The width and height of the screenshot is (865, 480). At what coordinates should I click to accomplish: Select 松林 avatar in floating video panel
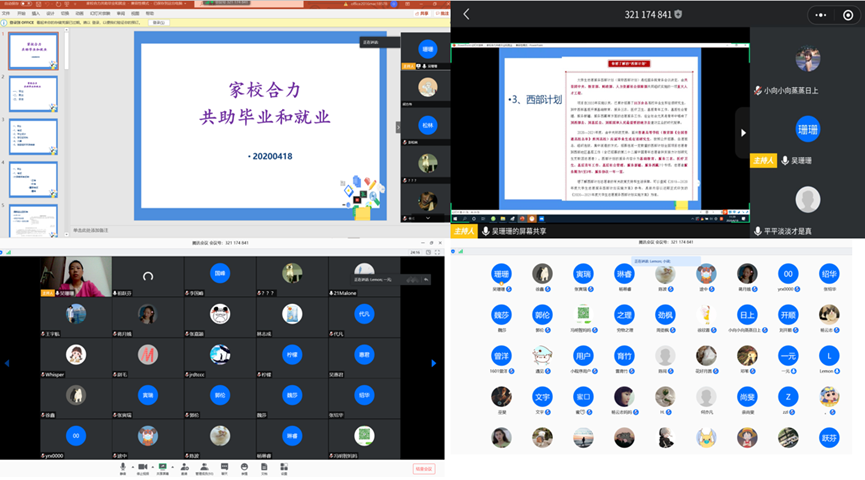428,125
